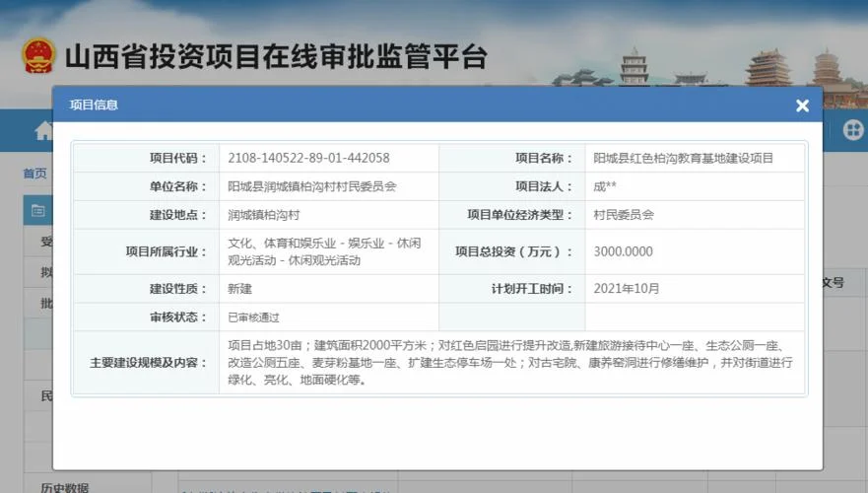Click the list icon in left sidebar
The image size is (868, 493).
[x=38, y=210]
